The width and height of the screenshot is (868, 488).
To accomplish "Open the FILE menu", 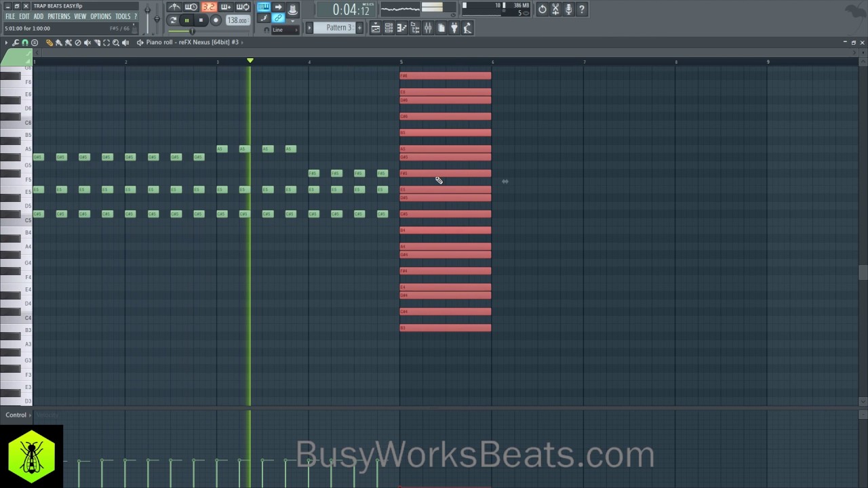I will tap(10, 16).
